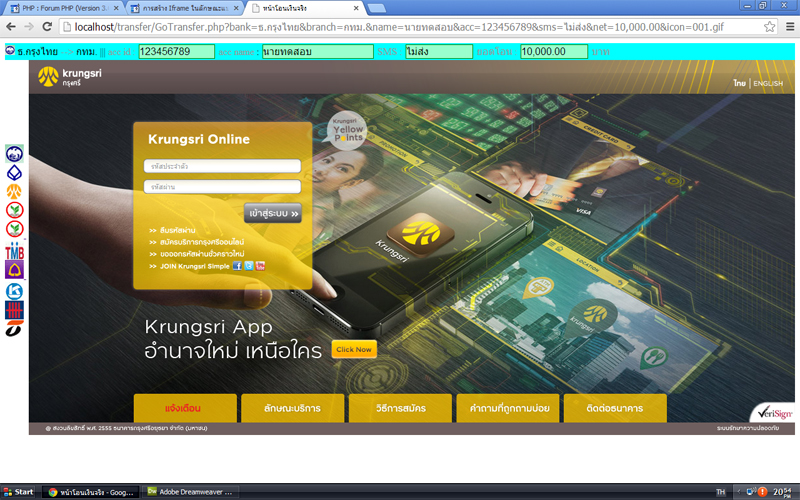Open the Windows Start button
Viewport: 800px width, 500px height.
[18, 492]
